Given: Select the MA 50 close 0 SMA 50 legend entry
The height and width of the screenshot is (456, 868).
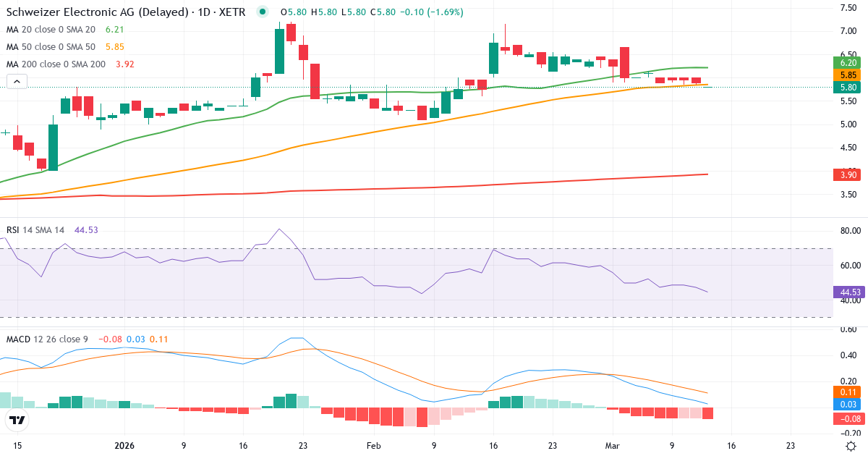Looking at the screenshot, I should (x=54, y=46).
